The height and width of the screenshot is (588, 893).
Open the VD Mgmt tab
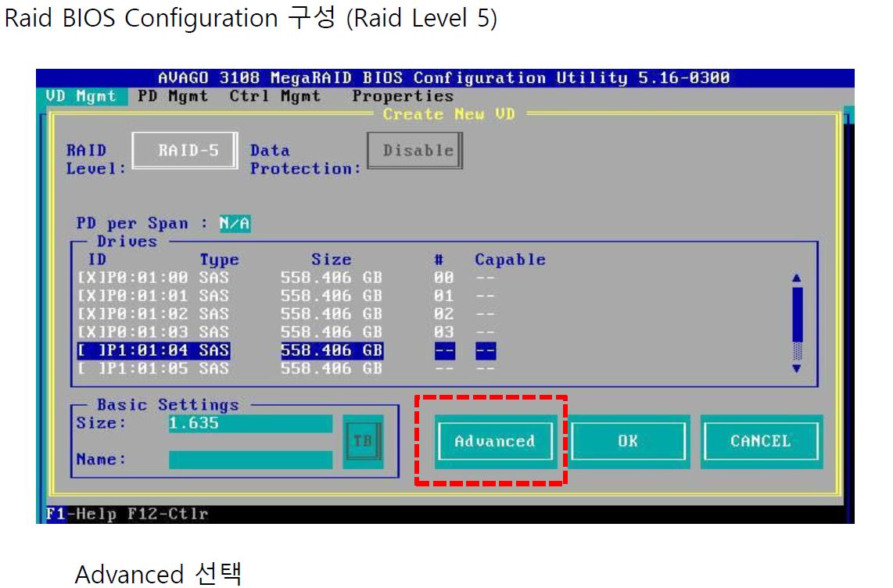[81, 96]
